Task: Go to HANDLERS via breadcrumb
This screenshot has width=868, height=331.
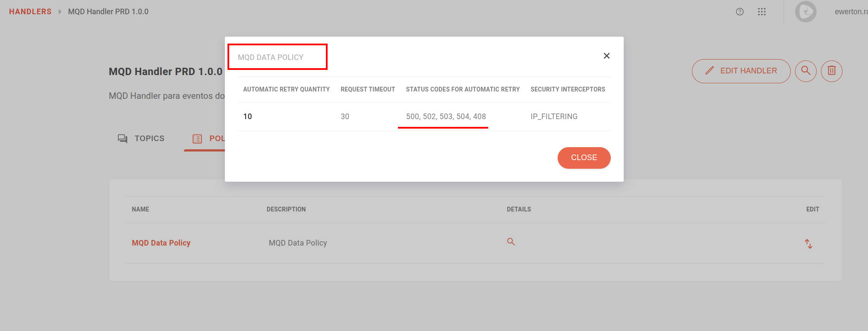Action: (x=30, y=12)
